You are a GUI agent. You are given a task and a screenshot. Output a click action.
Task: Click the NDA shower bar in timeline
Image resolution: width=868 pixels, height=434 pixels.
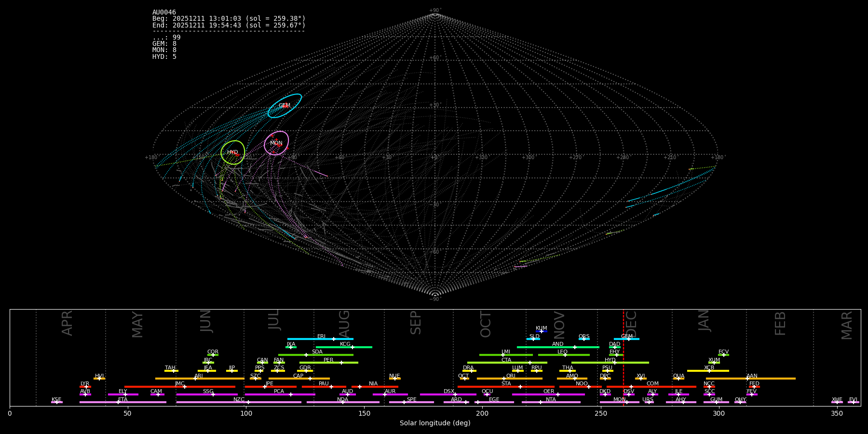343,402
